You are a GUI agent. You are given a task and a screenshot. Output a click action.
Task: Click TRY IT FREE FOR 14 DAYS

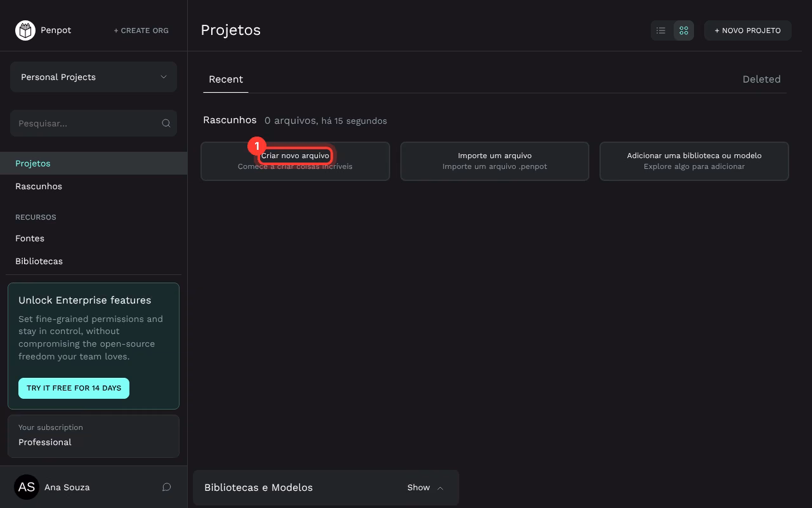coord(74,388)
